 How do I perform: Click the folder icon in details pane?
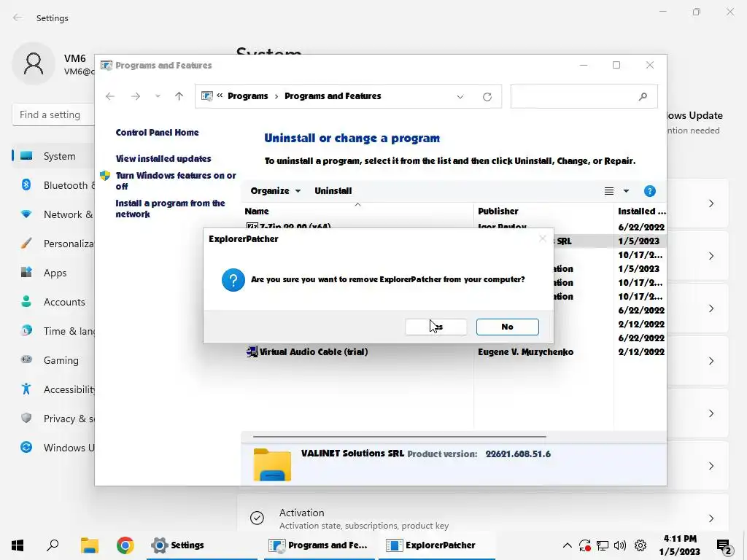pyautogui.click(x=272, y=464)
